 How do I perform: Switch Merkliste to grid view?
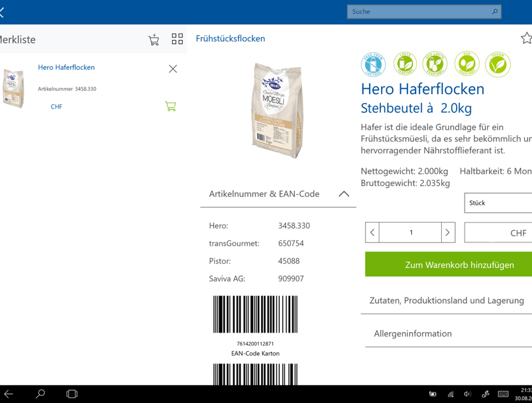[177, 38]
